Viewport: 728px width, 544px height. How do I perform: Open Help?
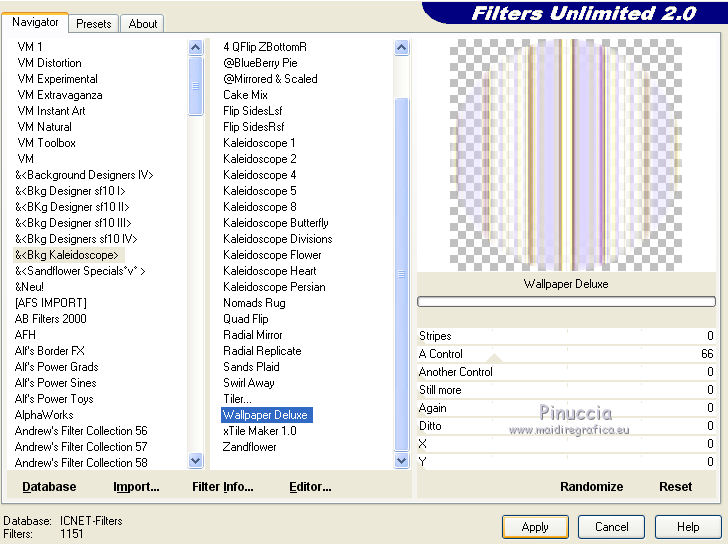[x=688, y=527]
